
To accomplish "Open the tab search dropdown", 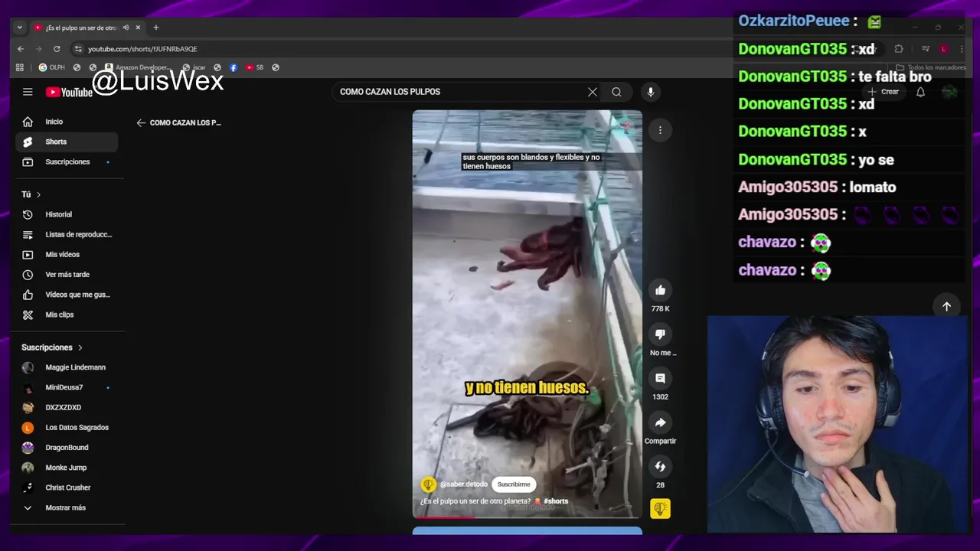I will (19, 28).
